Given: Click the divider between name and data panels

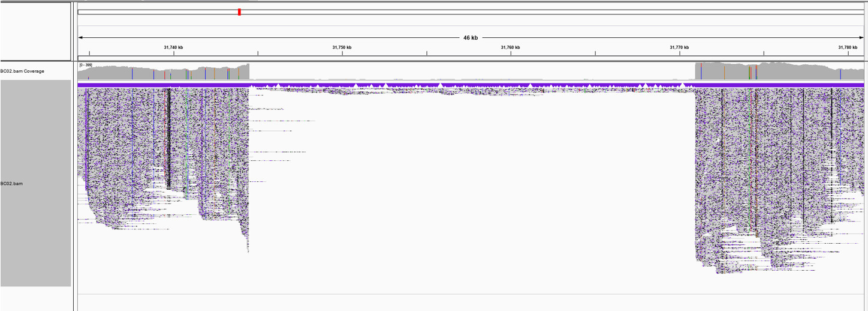Looking at the screenshot, I should click(74, 180).
